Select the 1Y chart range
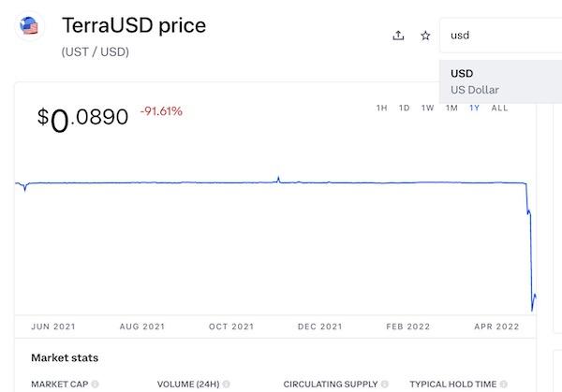The height and width of the screenshot is (392, 562). point(475,108)
